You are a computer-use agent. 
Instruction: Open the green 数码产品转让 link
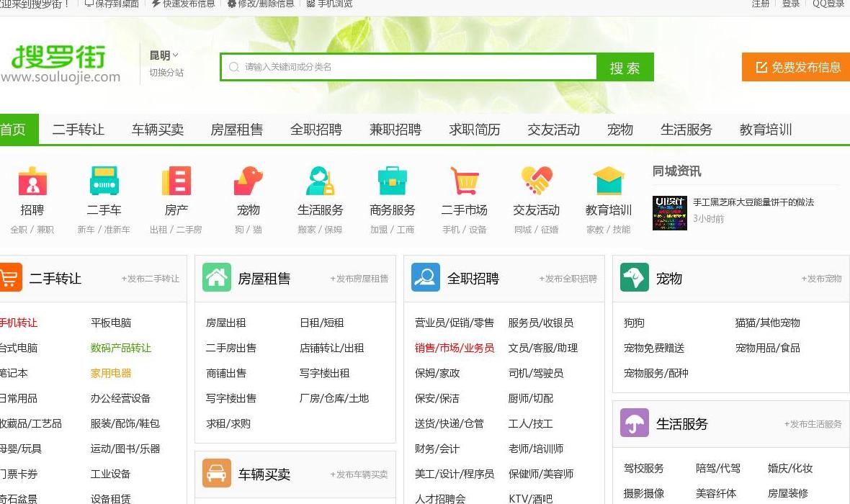pos(121,348)
